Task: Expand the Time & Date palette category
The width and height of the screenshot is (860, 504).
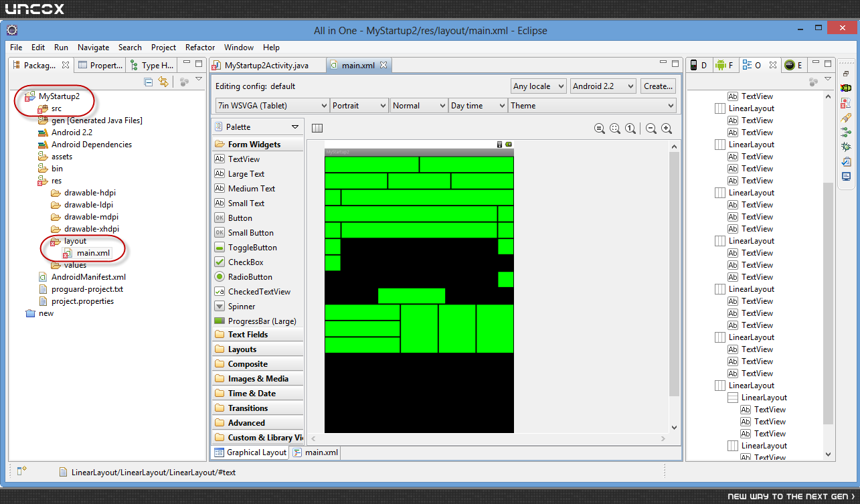Action: coord(258,394)
